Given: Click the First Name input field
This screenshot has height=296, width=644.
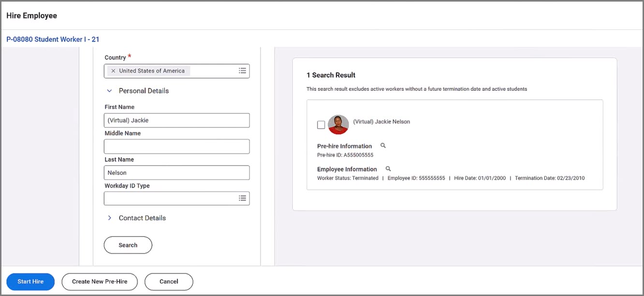Looking at the screenshot, I should pos(176,120).
